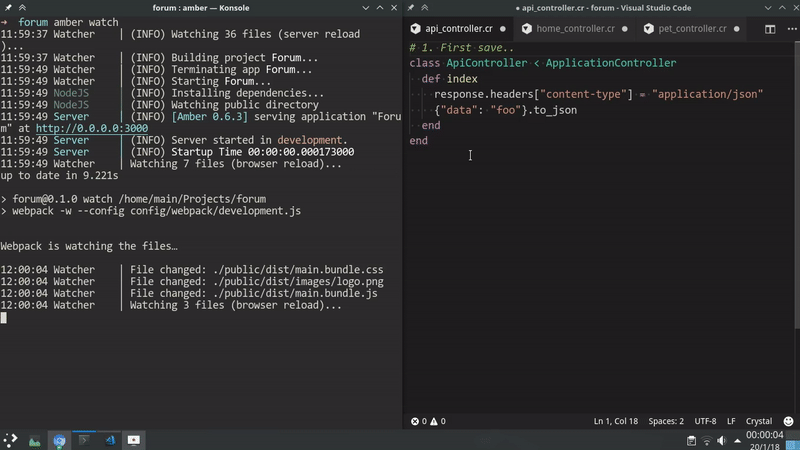Click the "application/json" string in editor
The height and width of the screenshot is (450, 800).
[x=708, y=94]
